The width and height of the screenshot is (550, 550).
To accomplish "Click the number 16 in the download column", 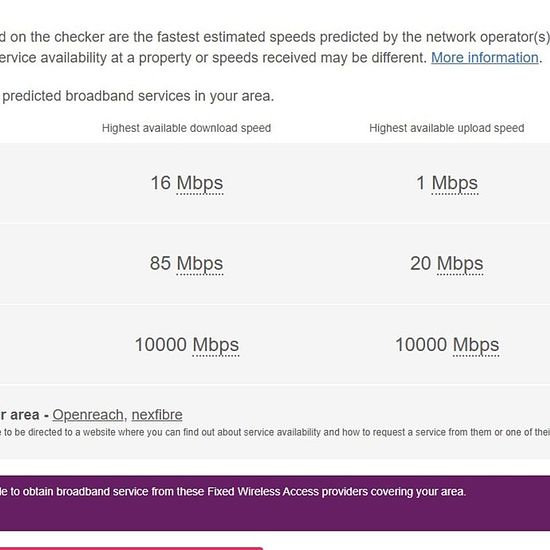I will pos(161,183).
